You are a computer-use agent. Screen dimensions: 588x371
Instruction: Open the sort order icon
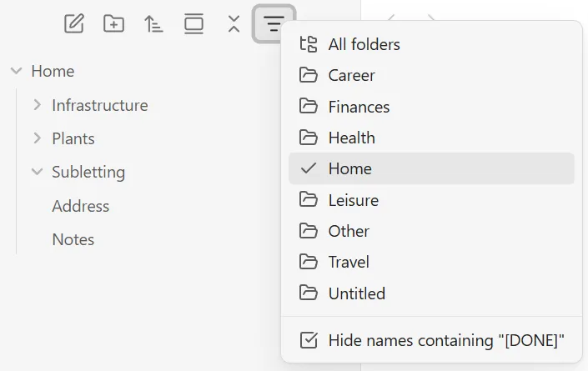(153, 24)
